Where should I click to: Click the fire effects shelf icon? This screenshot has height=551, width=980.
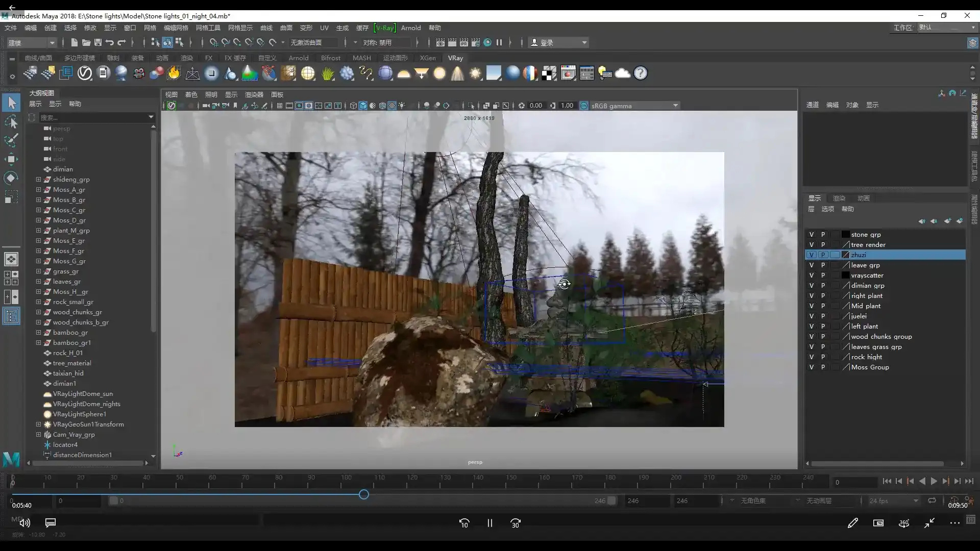[174, 73]
